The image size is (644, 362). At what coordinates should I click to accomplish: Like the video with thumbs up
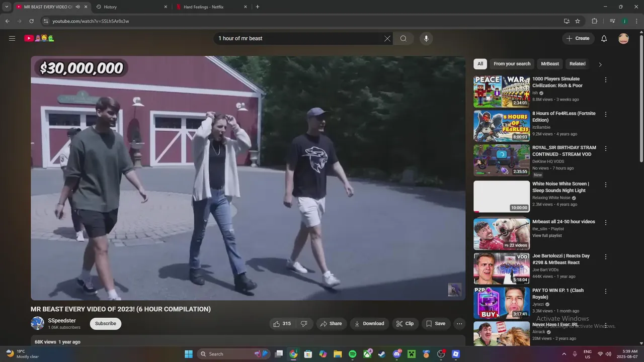[x=283, y=324]
